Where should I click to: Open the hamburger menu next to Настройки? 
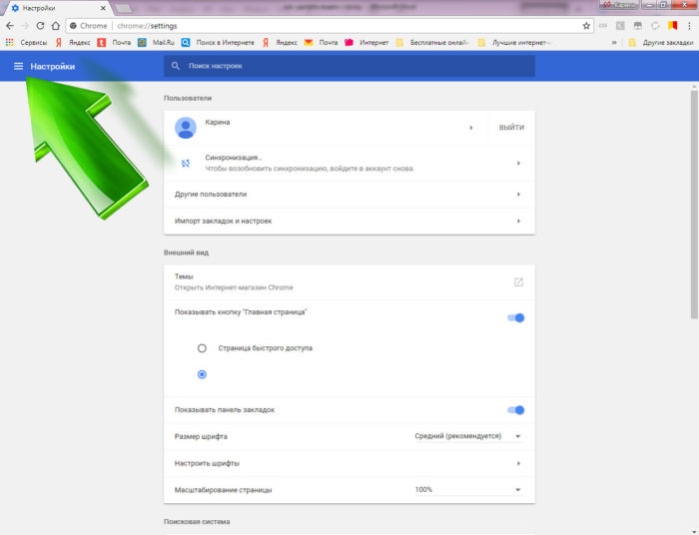(18, 66)
